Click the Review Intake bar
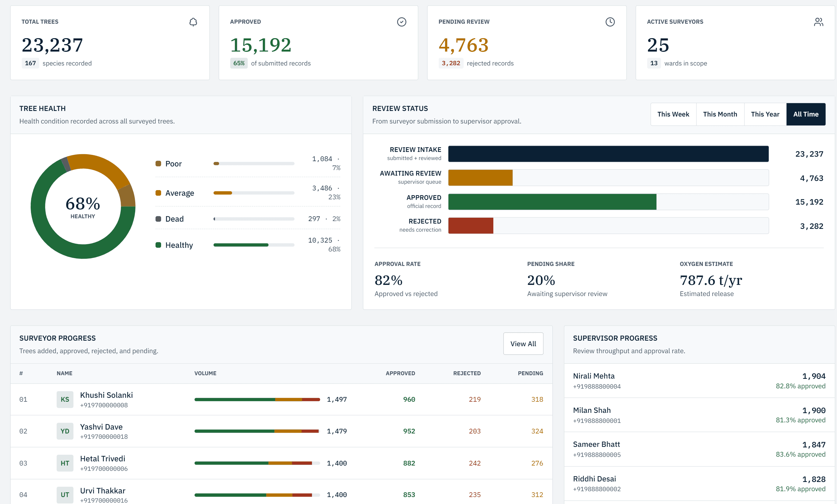 (x=608, y=154)
